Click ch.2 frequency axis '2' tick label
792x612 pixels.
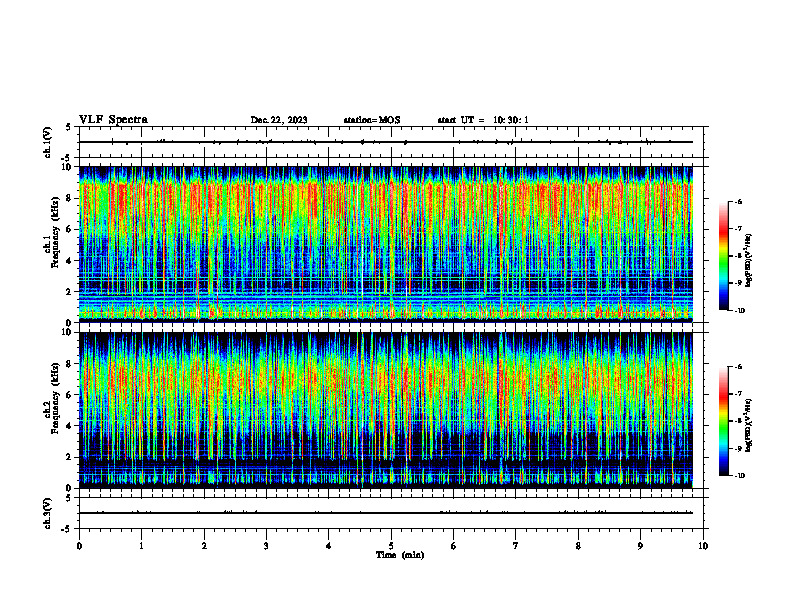[70, 457]
